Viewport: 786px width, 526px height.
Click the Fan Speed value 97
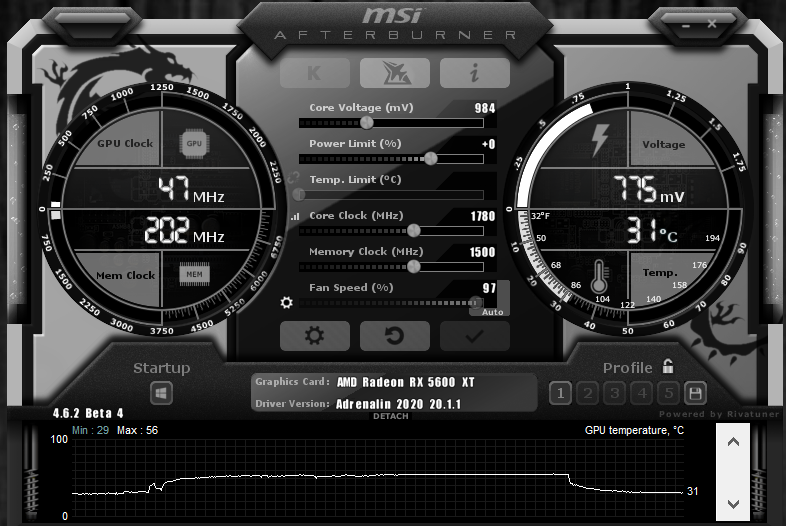tap(489, 288)
